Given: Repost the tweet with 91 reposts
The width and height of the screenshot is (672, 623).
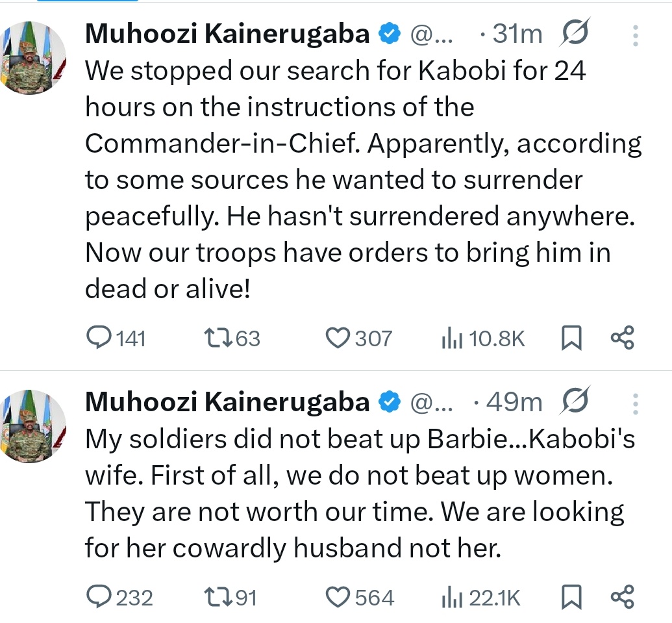Looking at the screenshot, I should pos(213,596).
